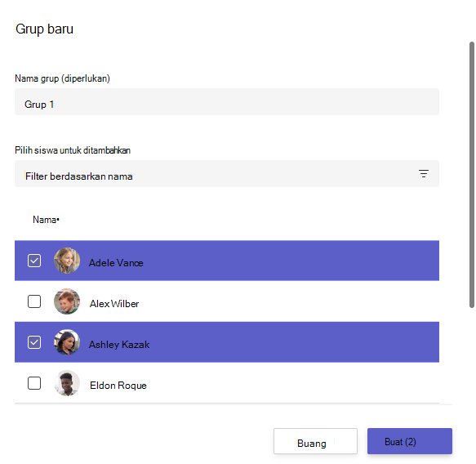Discard the group with the Buang button
This screenshot has width=476, height=464.
[x=315, y=441]
